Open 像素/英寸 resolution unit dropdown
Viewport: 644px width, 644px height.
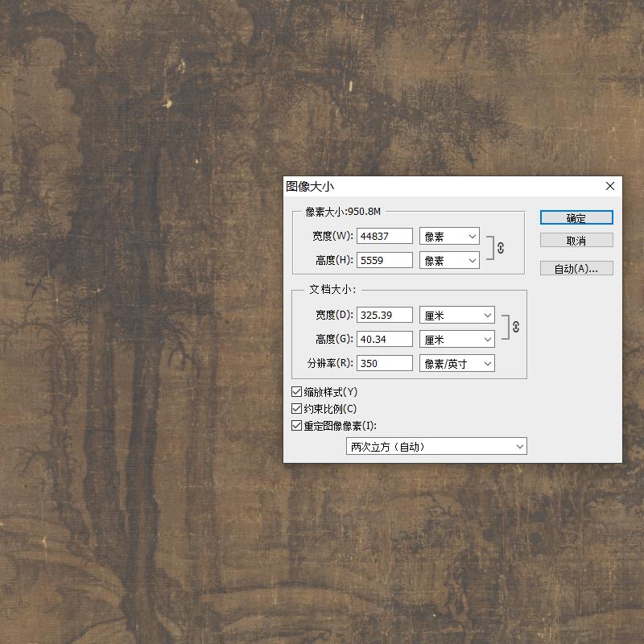457,364
